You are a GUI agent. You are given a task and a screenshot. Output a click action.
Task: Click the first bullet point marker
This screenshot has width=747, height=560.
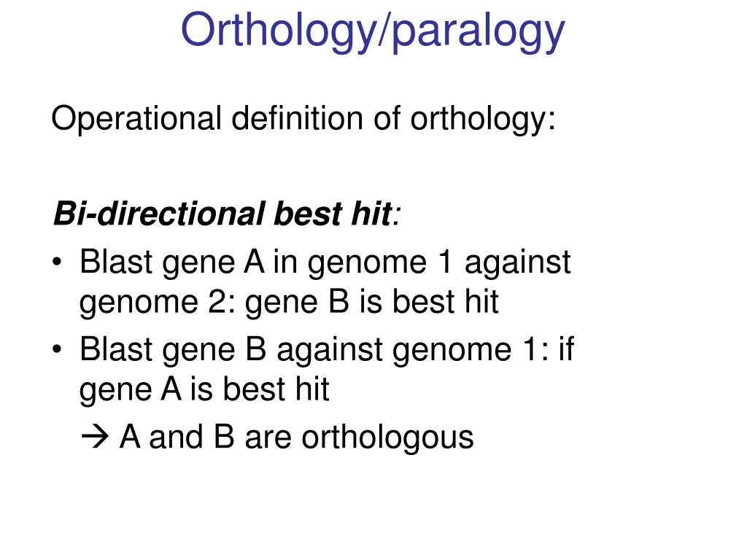click(57, 262)
